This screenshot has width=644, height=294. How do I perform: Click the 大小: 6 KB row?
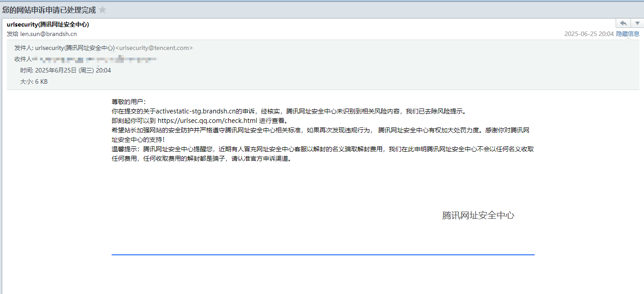(x=34, y=81)
